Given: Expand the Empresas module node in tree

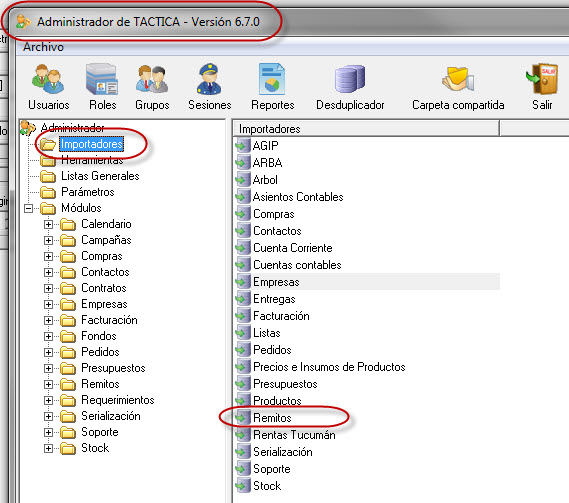Looking at the screenshot, I should click(x=48, y=304).
